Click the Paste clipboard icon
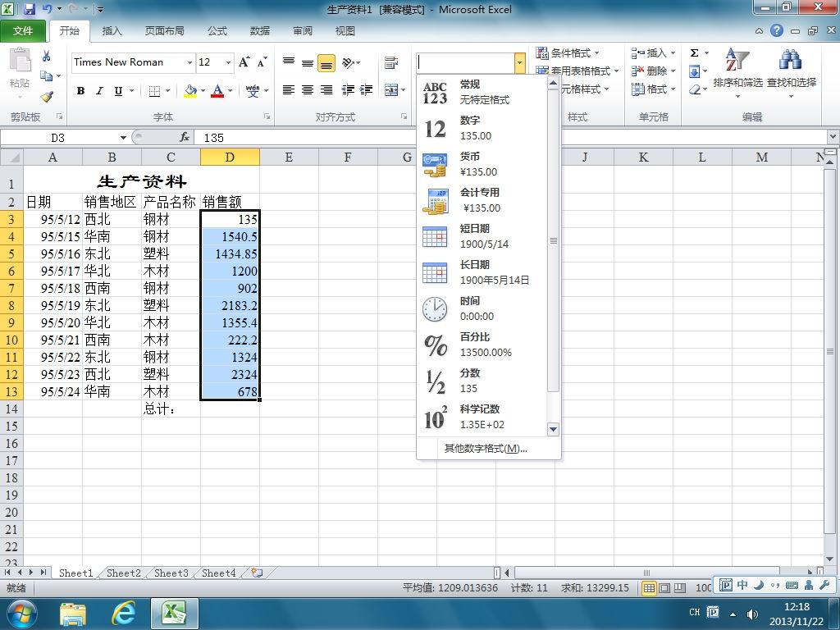Screen dimensions: 840x630 coord(20,60)
